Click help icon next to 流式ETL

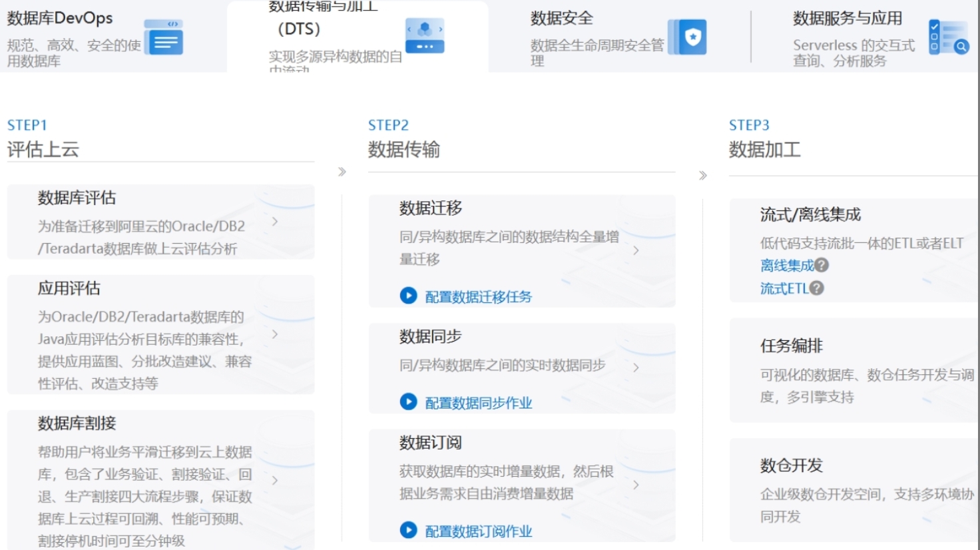click(x=817, y=288)
